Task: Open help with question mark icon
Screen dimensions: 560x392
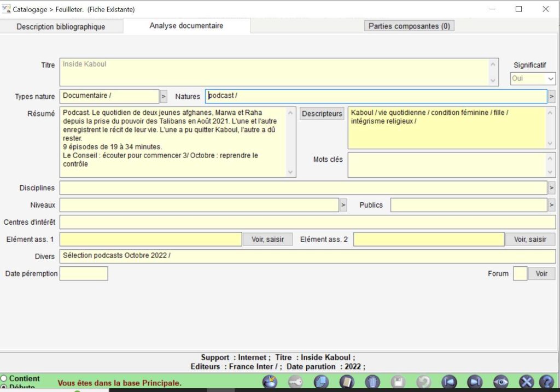Action: (547, 382)
